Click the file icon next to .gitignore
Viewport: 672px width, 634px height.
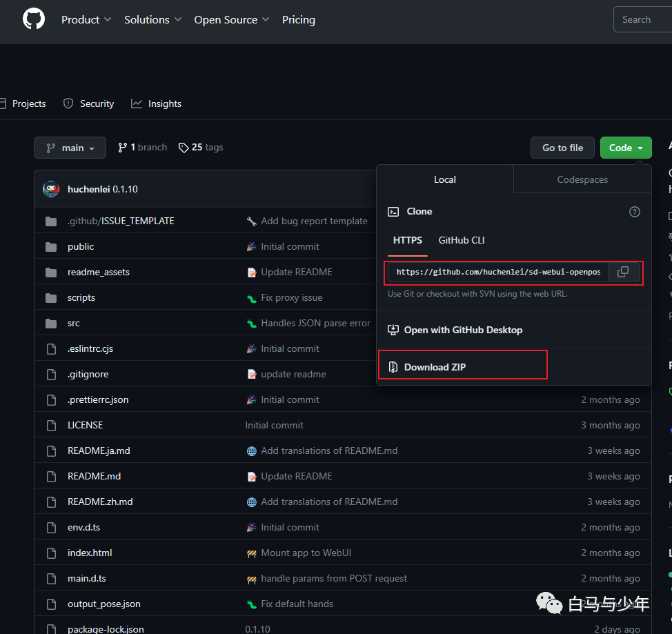coord(52,374)
